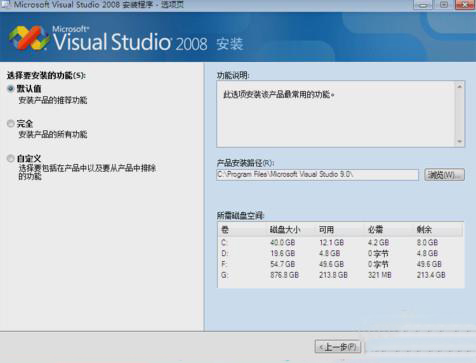Click the 40.0 GB disk size cell

[x=283, y=242]
